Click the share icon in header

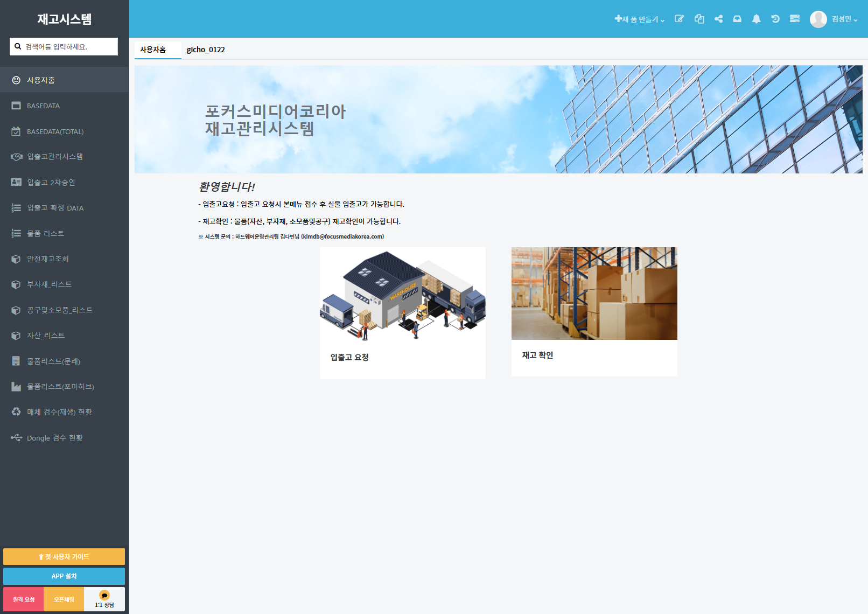tap(719, 19)
